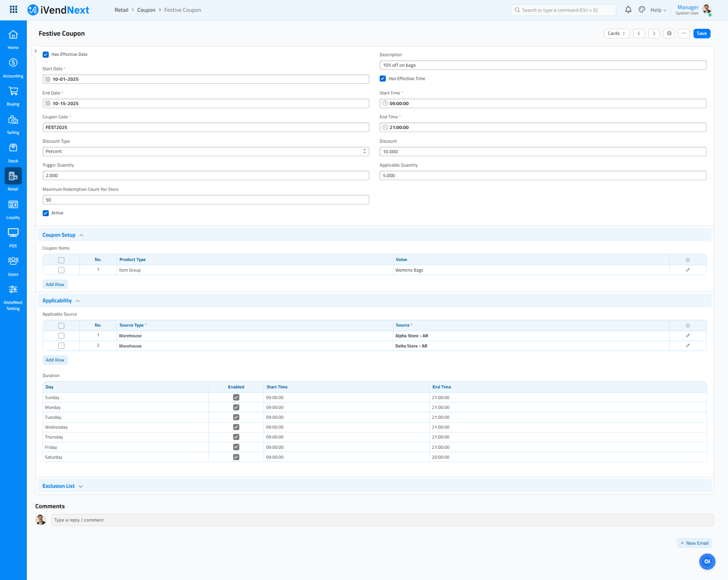Screen dimensions: 728x580
Task: Click the Save button
Action: [x=701, y=33]
